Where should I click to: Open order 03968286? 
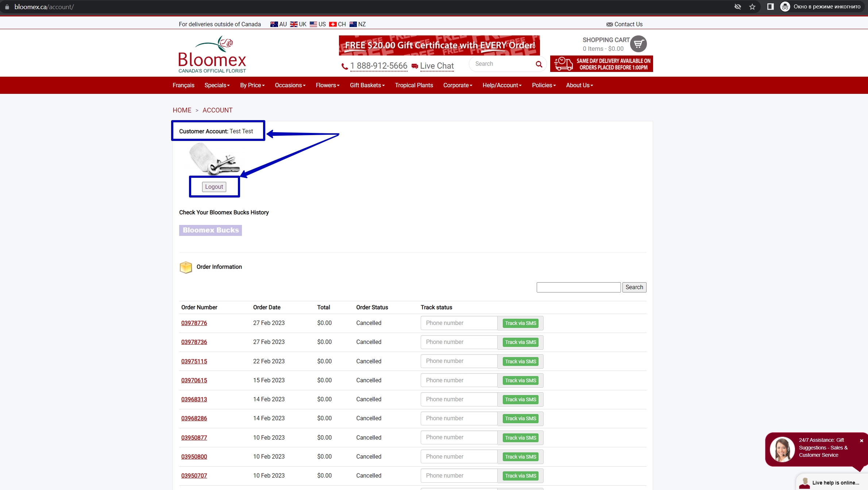click(194, 418)
